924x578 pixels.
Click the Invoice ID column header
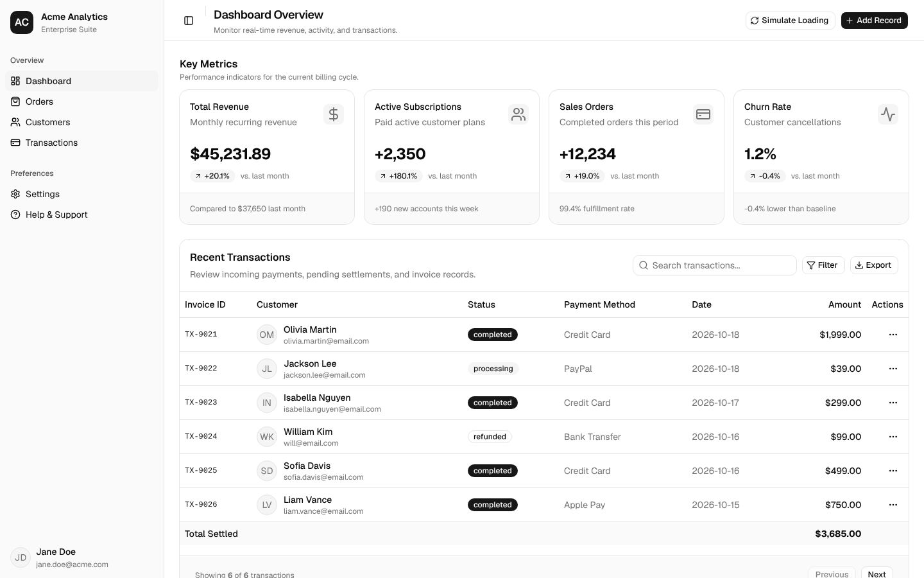coord(205,304)
